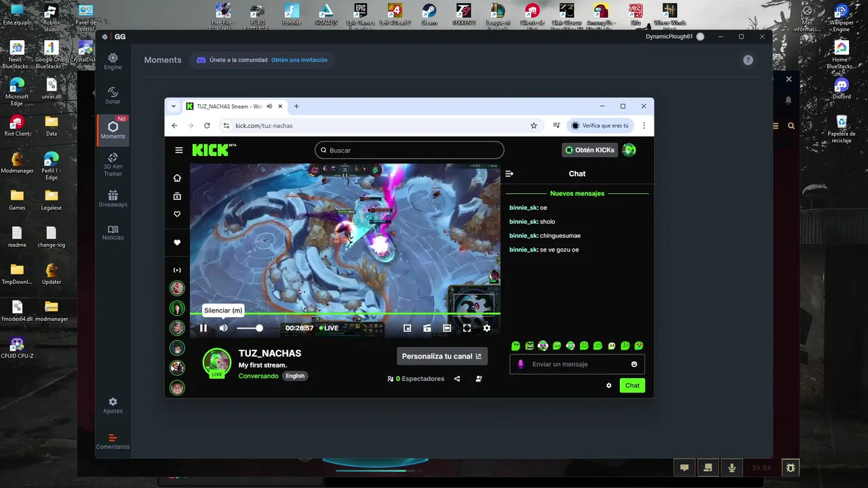Click the share icon next to Espectadores

(457, 379)
